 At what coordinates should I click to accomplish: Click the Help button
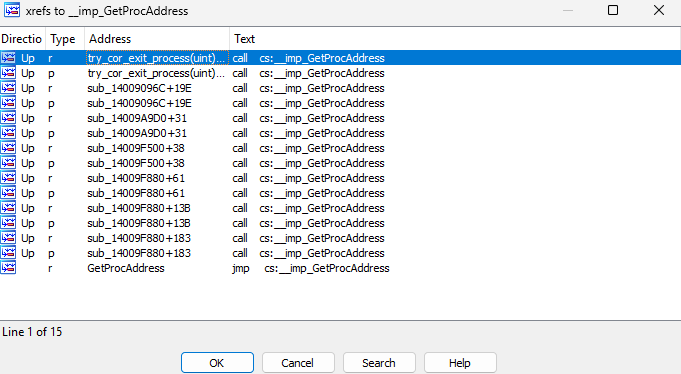(x=460, y=363)
